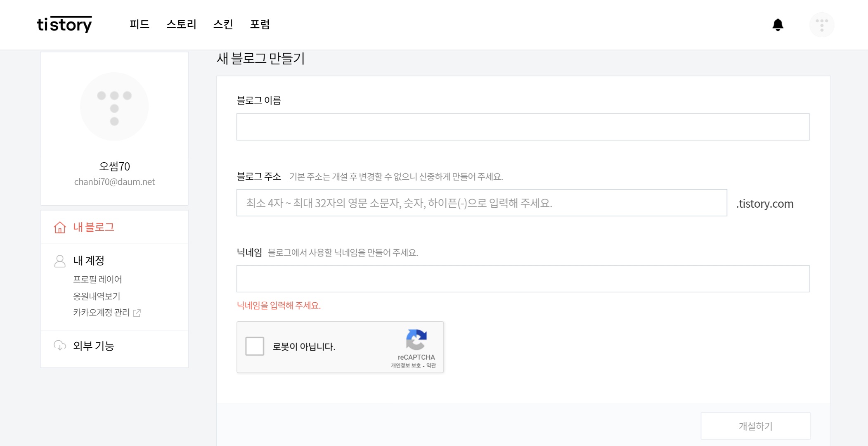Open the 응원내역보기 link
Image resolution: width=868 pixels, height=446 pixels.
coord(97,296)
